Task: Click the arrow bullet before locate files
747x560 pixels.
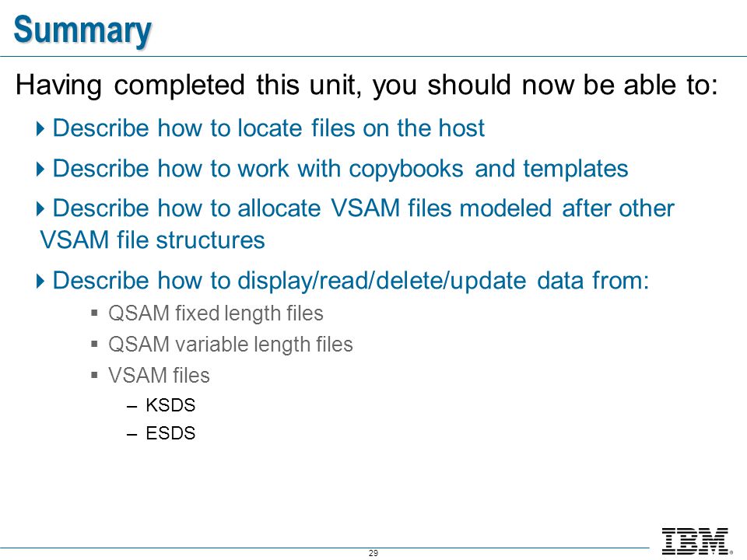Action: coord(40,128)
